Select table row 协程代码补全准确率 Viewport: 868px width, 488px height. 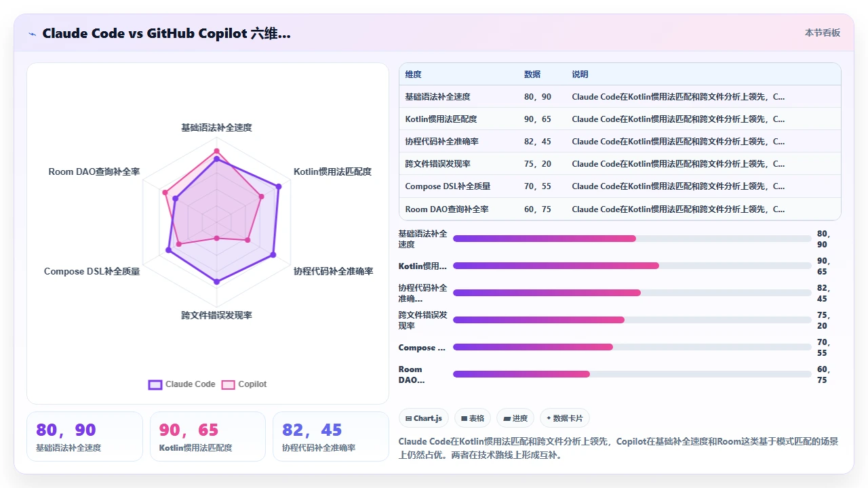point(620,142)
